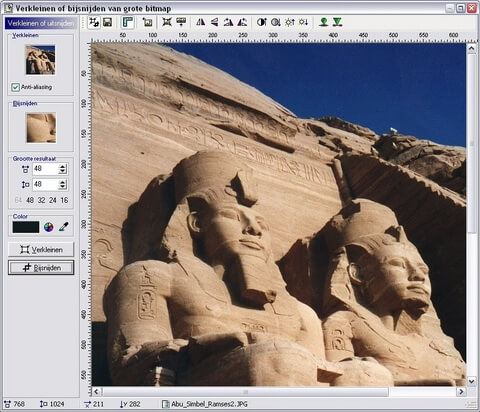
Task: Select the greyed-out 64 preset
Action: pyautogui.click(x=18, y=200)
